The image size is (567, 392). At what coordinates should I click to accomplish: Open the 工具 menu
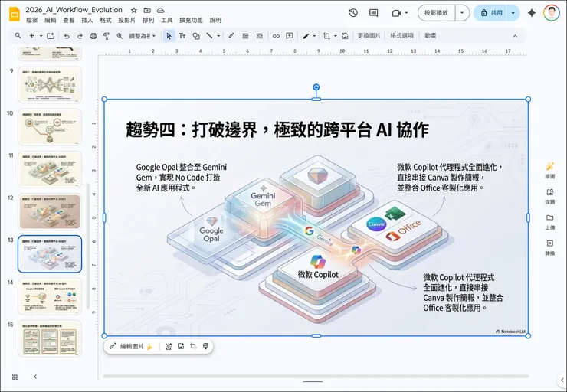(167, 20)
